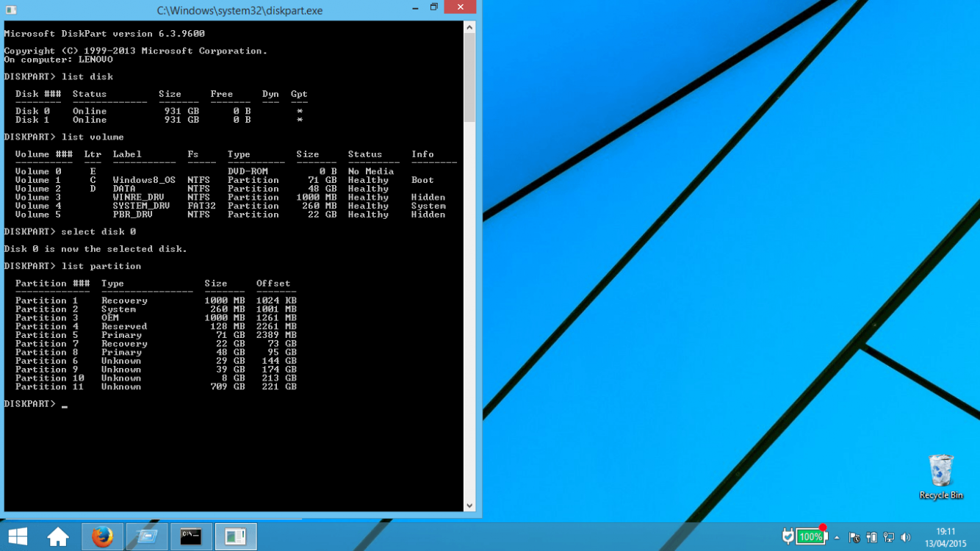Click 'Partition 5' Primary 71 GB row

coord(156,335)
